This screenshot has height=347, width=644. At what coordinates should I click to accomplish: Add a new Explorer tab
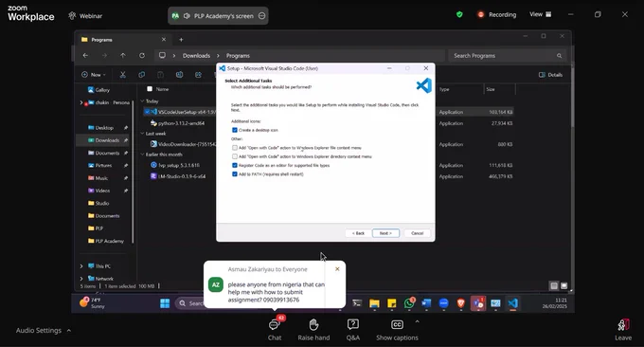tap(181, 40)
